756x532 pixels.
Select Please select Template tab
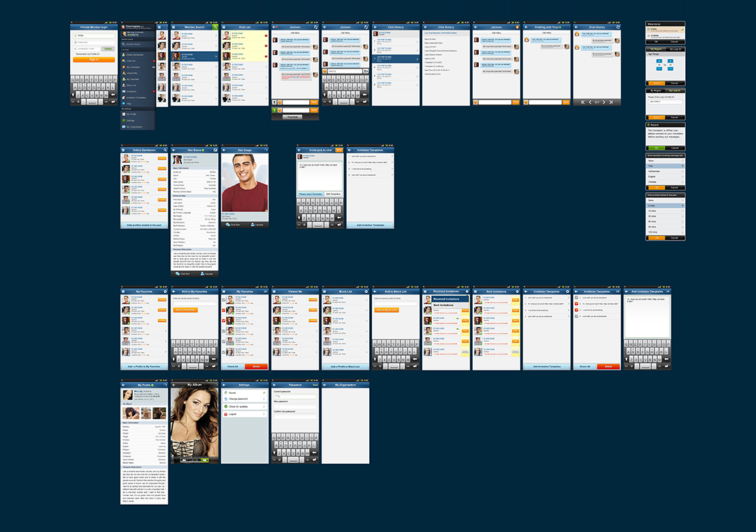[310, 194]
